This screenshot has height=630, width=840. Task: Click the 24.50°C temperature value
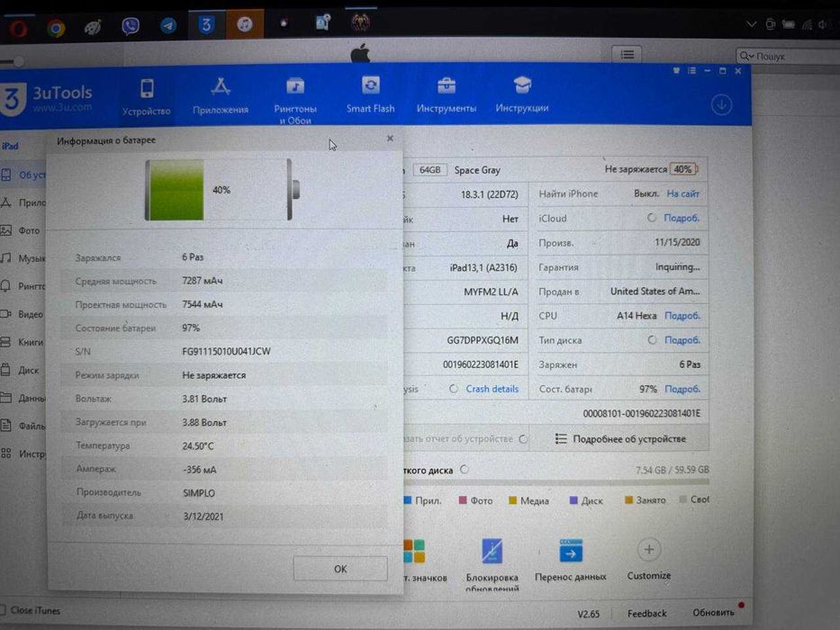tap(198, 445)
